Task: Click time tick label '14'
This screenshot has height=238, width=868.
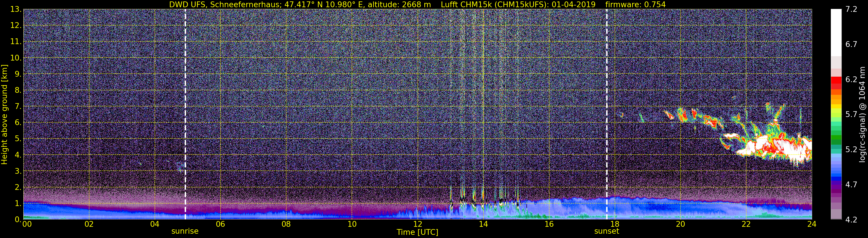Action: 483,224
